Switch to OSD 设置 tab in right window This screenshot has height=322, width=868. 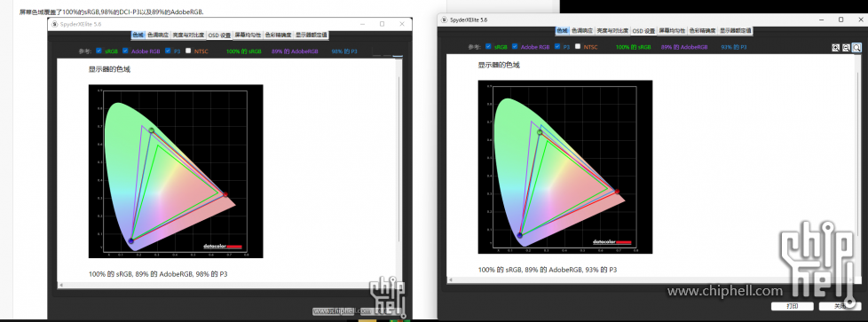[x=643, y=31]
